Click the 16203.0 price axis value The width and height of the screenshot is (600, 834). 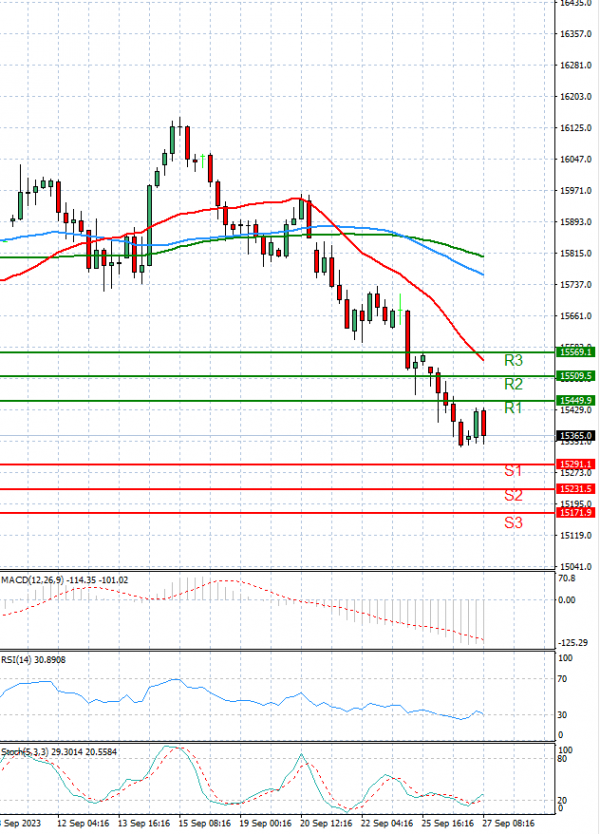point(576,97)
